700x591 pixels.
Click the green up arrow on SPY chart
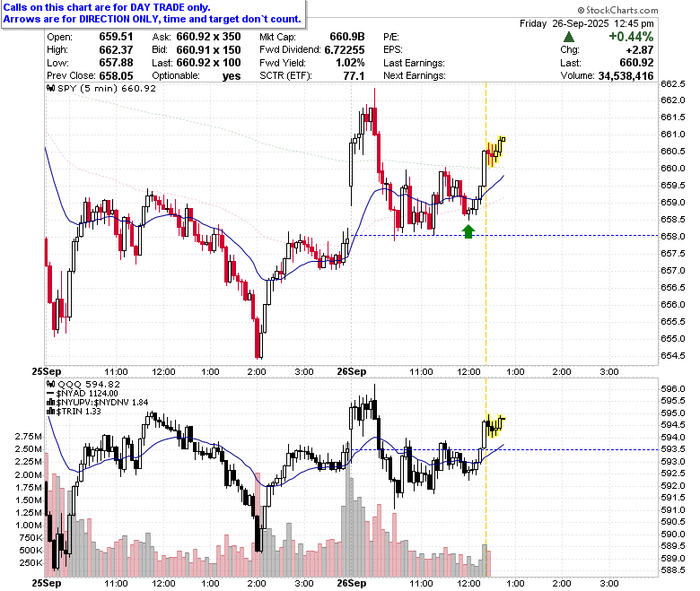(468, 231)
